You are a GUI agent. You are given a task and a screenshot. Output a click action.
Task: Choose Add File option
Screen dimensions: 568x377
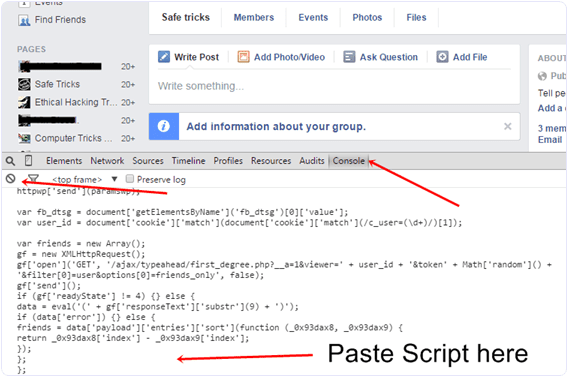click(x=470, y=57)
